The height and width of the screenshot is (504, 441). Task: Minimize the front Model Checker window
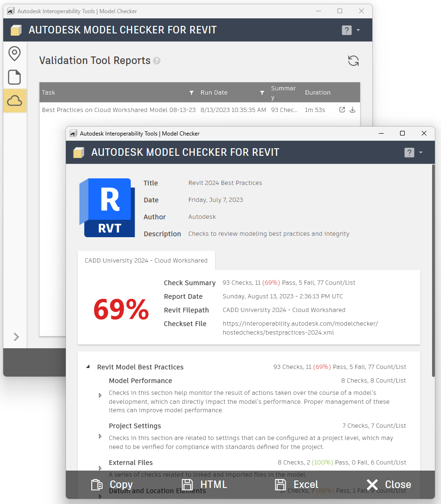pyautogui.click(x=381, y=133)
